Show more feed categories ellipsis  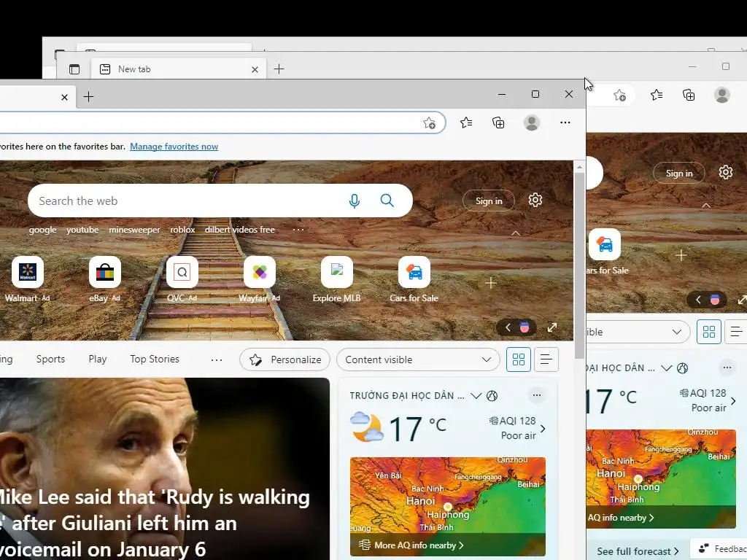click(x=216, y=359)
